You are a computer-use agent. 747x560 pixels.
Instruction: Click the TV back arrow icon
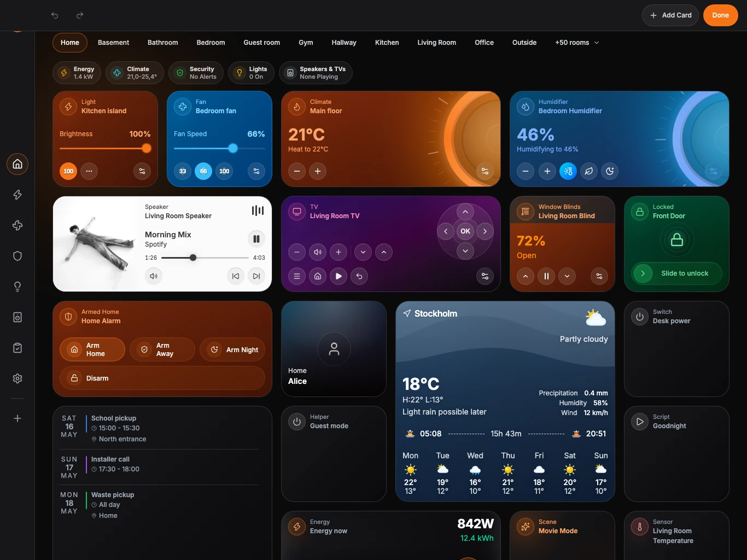pos(359,276)
